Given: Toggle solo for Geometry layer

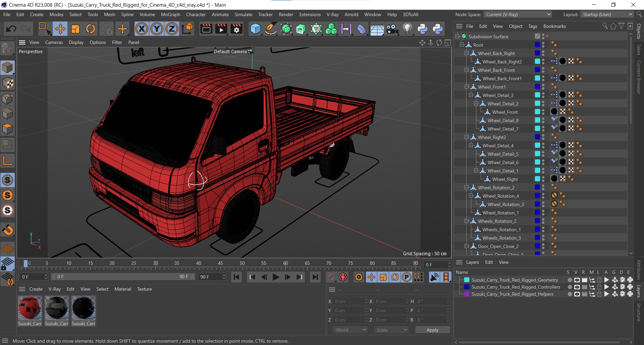Looking at the screenshot, I should tap(570, 280).
